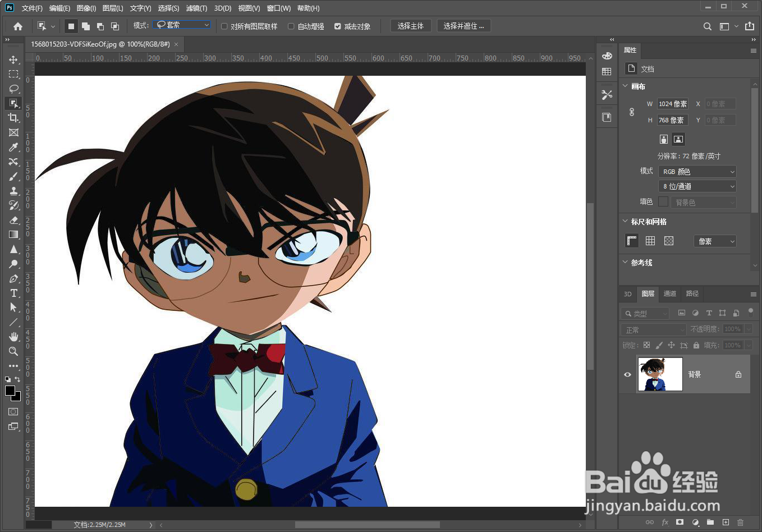
Task: Select the Eyedropper tool
Action: tap(13, 147)
